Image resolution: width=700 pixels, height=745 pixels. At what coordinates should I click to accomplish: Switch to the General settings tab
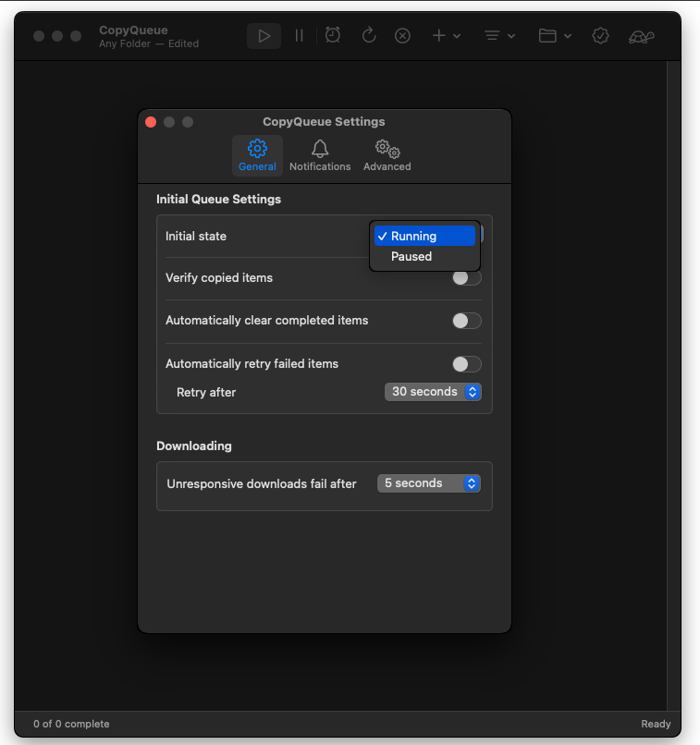(x=257, y=154)
